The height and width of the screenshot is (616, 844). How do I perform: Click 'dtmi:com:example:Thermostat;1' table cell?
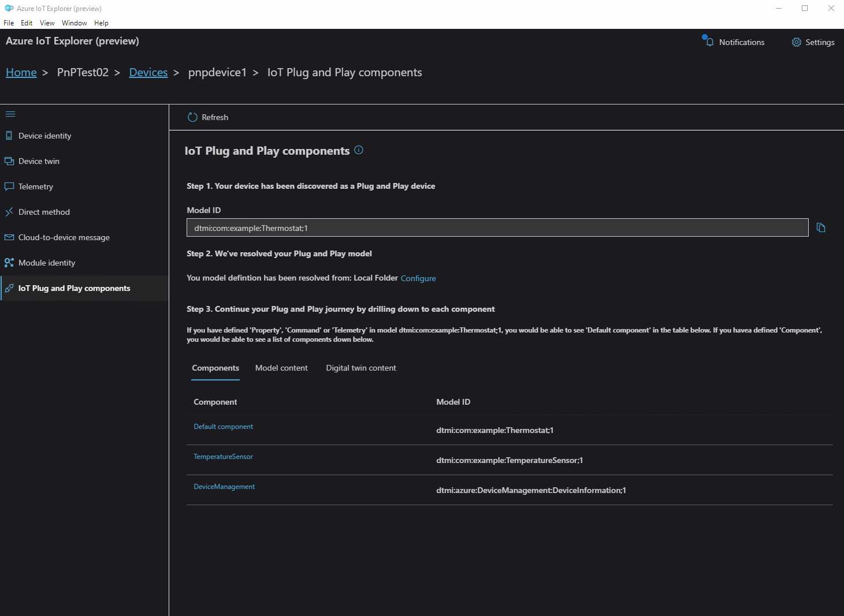click(495, 430)
